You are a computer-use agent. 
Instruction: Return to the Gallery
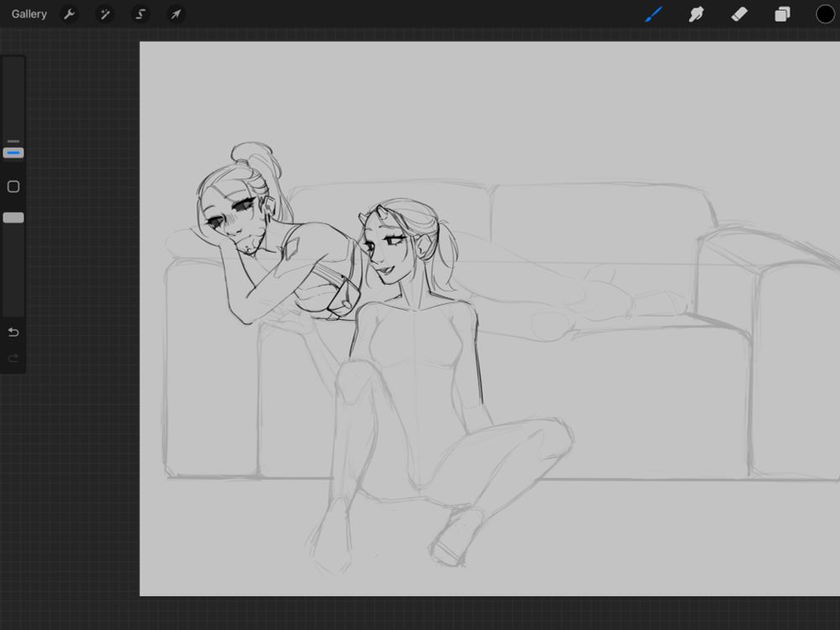[x=29, y=14]
